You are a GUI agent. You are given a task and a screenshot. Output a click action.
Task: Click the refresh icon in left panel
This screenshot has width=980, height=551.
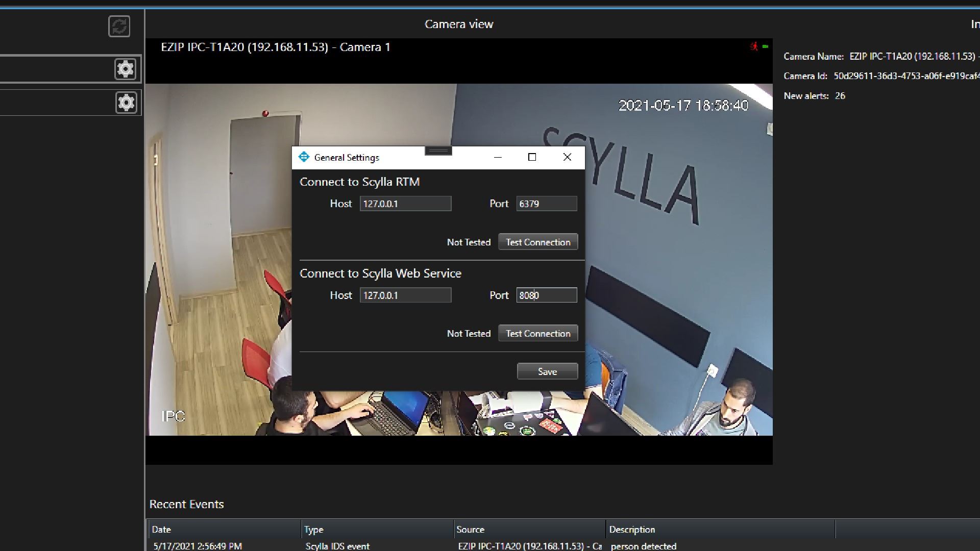119,26
